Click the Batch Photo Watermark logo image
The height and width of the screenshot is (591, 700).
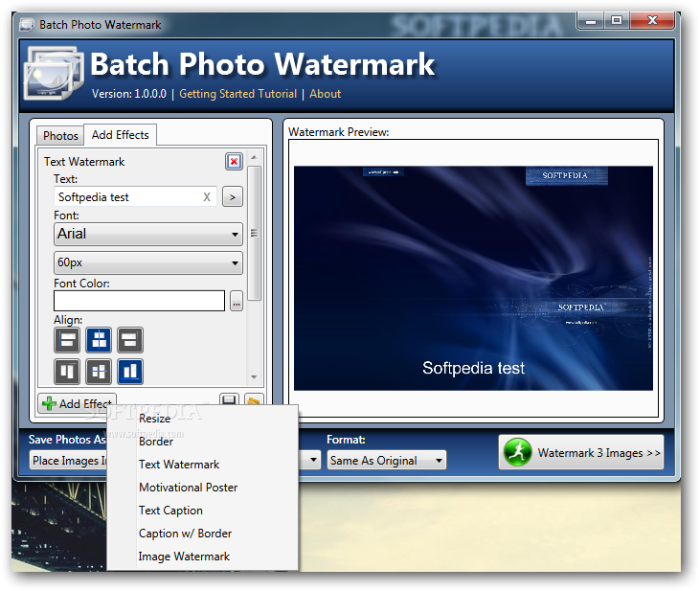pyautogui.click(x=54, y=73)
